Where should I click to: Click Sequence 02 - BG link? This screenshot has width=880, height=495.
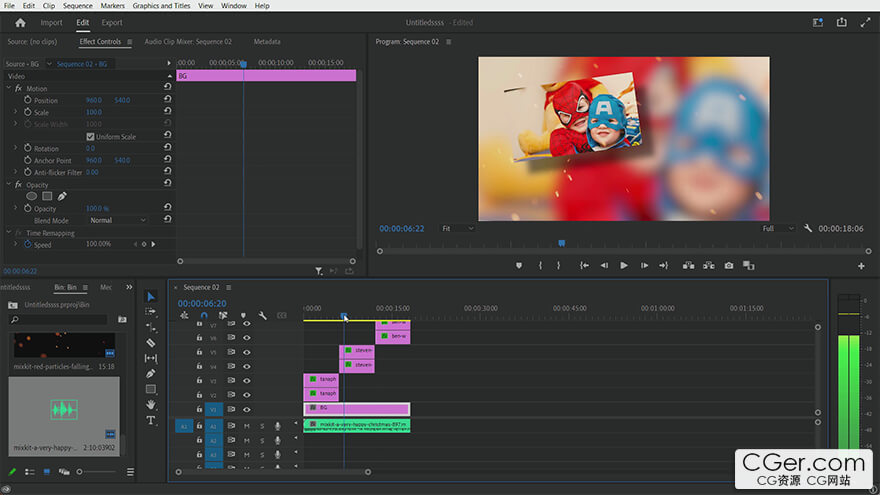[82, 64]
